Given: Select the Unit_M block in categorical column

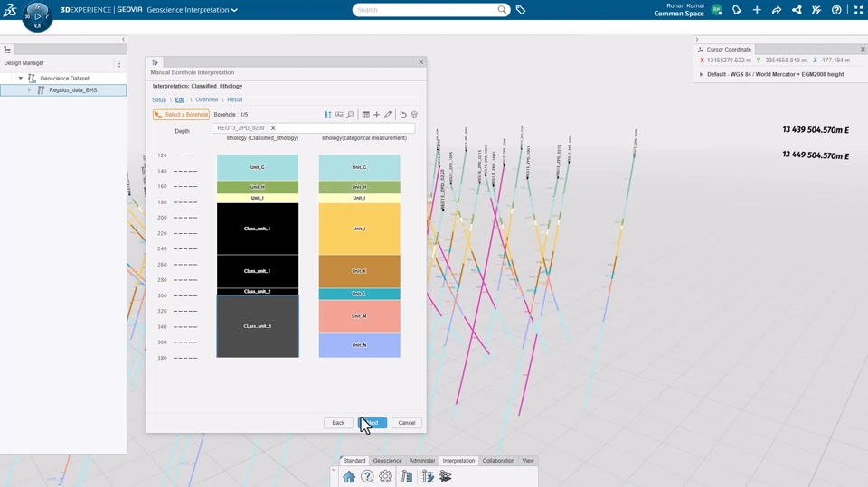Looking at the screenshot, I should point(359,316).
